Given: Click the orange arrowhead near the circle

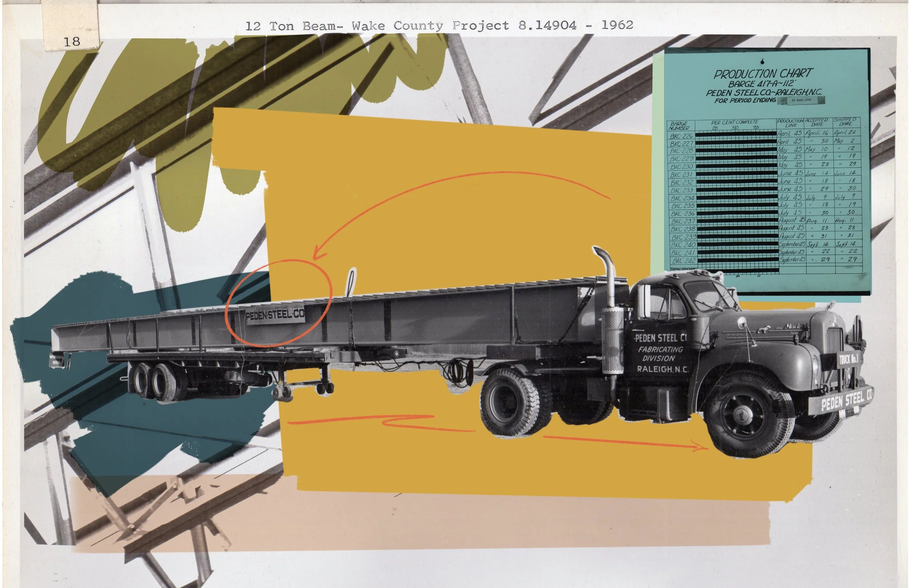Looking at the screenshot, I should pyautogui.click(x=316, y=255).
